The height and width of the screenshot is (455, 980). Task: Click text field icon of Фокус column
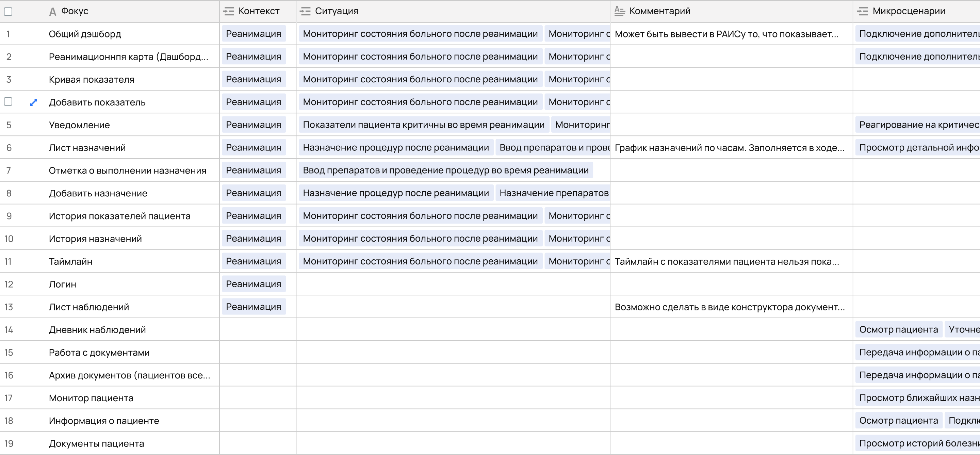(x=52, y=12)
